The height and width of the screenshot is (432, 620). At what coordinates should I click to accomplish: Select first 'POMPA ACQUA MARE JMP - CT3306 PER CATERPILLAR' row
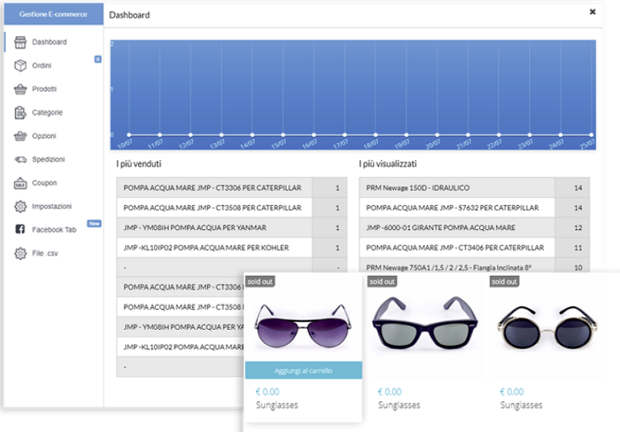[x=232, y=188]
